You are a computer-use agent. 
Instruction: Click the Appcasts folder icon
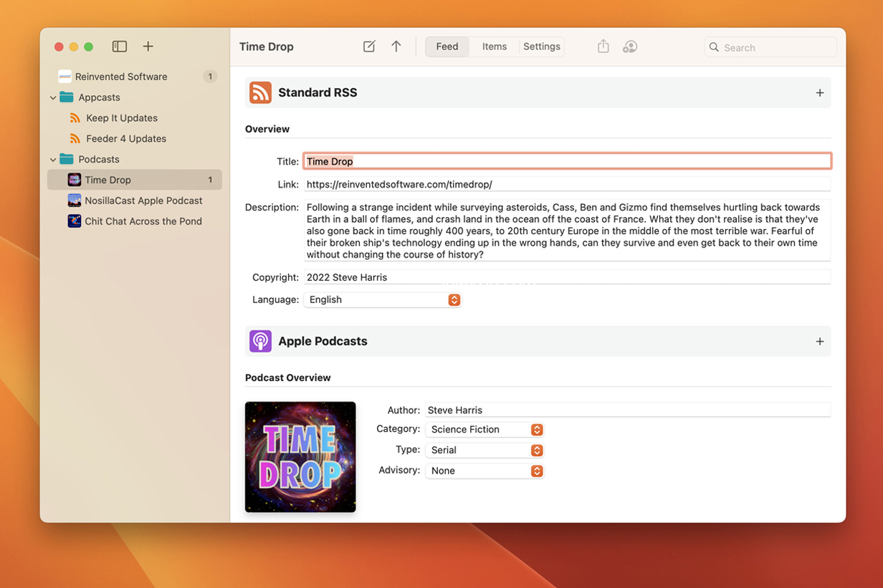[x=67, y=97]
